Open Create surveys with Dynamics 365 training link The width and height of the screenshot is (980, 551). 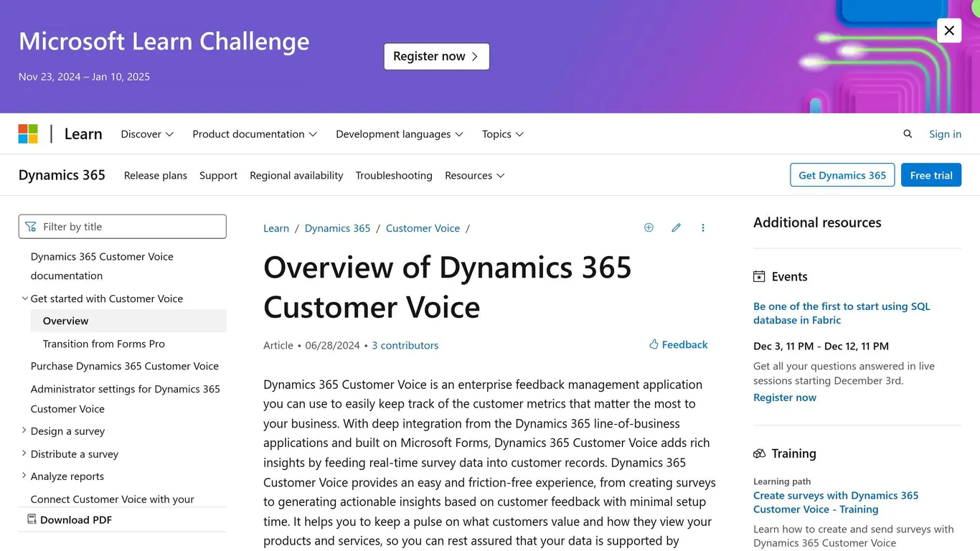click(836, 502)
